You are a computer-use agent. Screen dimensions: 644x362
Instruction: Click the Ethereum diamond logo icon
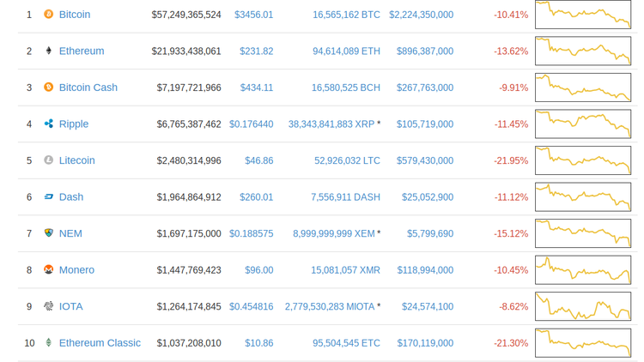[x=49, y=51]
